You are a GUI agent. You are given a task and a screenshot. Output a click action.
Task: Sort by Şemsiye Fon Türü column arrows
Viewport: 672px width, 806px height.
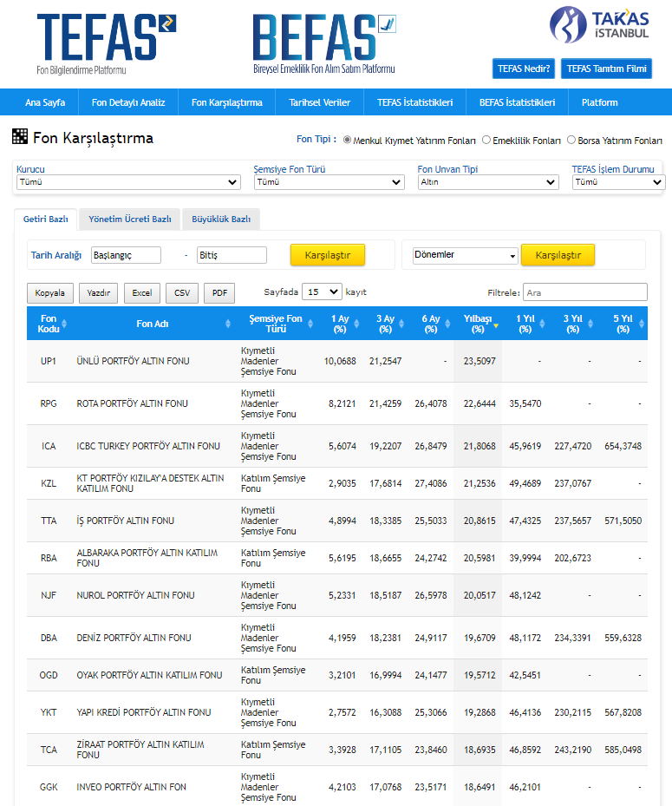(310, 324)
